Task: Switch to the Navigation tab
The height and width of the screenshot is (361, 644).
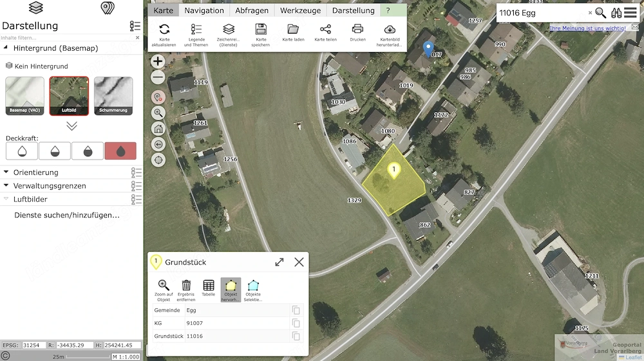Action: point(204,11)
